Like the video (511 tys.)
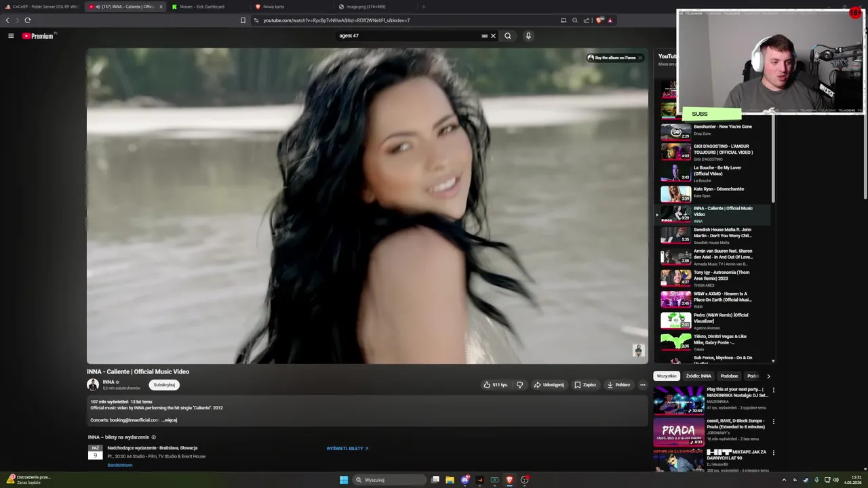This screenshot has width=868, height=488. pyautogui.click(x=495, y=385)
